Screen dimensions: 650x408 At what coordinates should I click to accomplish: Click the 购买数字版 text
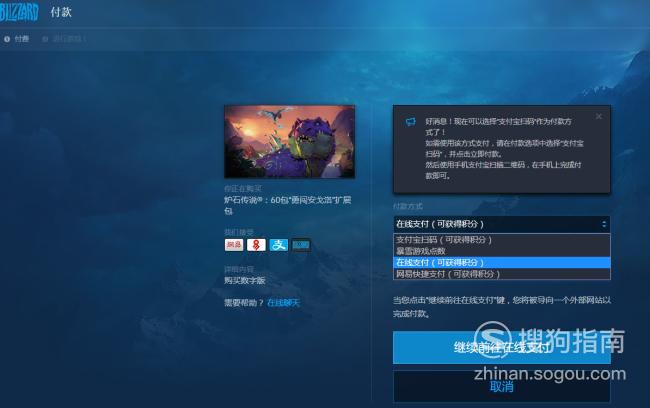pyautogui.click(x=245, y=281)
